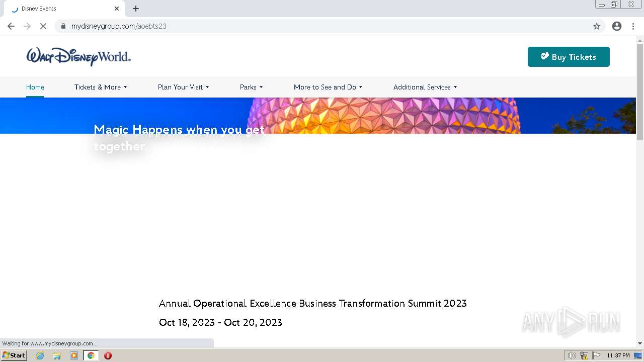Expand the More to See and Do dropdown
644x362 pixels.
click(328, 87)
